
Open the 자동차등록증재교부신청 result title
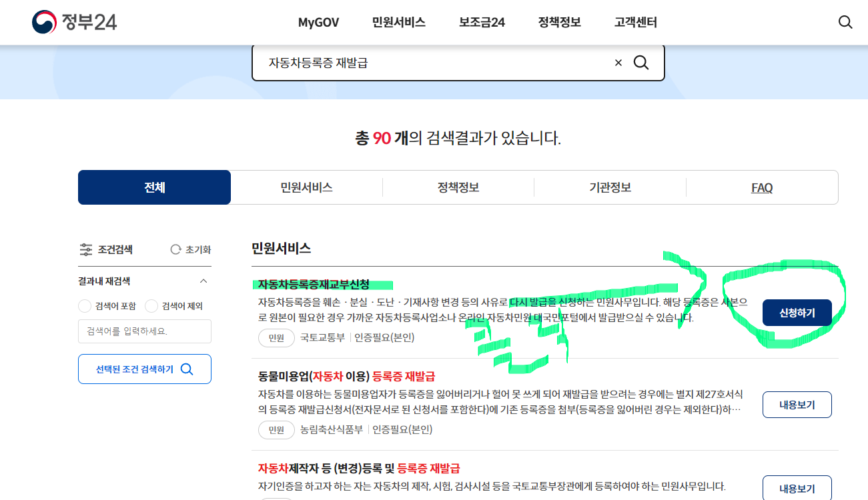(314, 285)
